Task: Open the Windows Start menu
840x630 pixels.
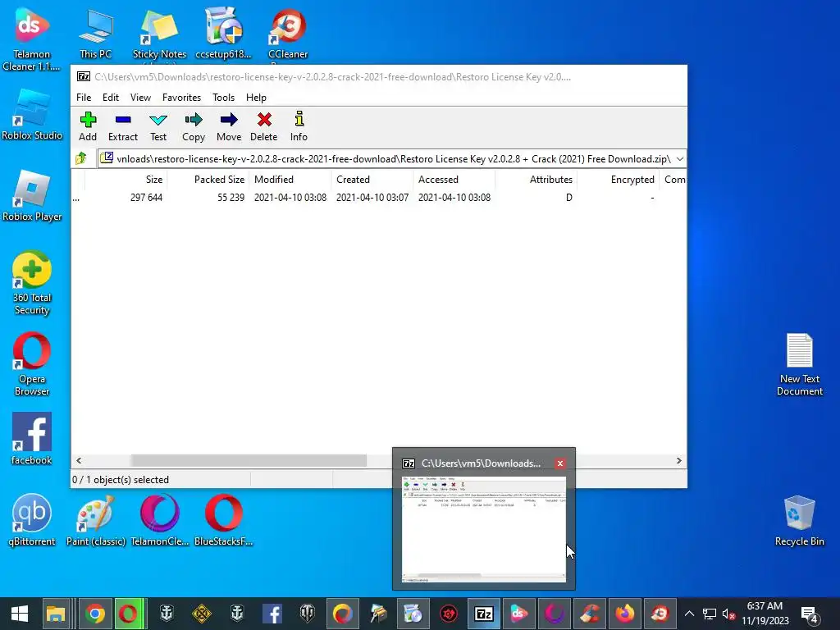Action: click(x=20, y=614)
